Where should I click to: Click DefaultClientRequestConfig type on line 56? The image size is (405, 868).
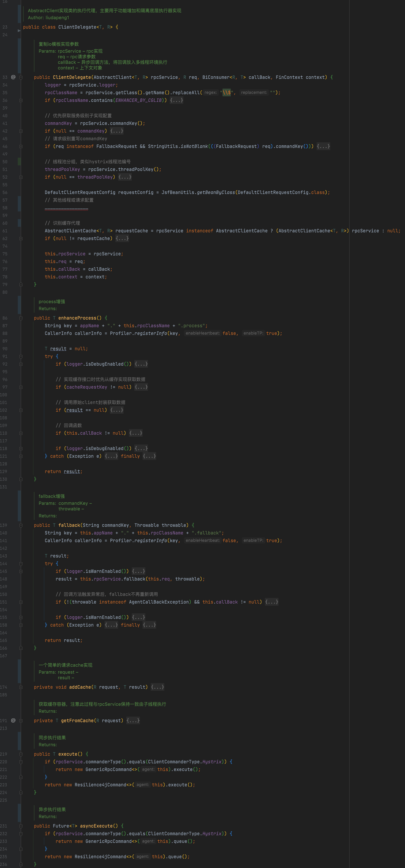[80, 192]
